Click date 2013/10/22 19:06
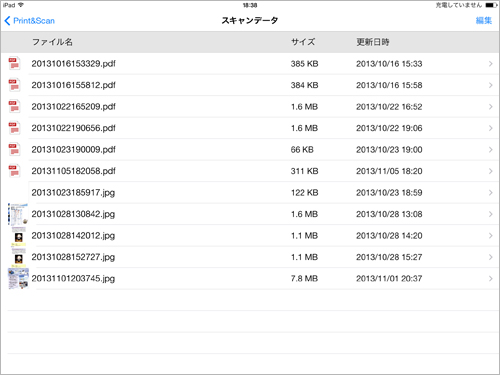 [389, 128]
